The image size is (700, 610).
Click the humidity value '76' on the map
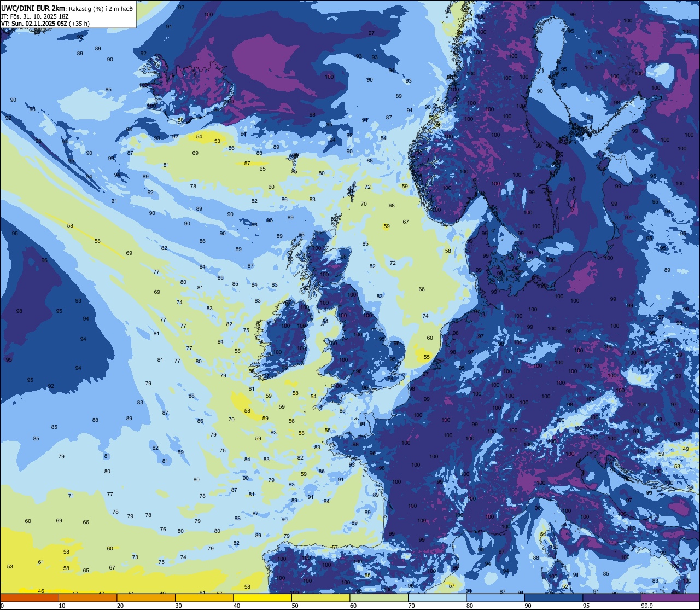[x=163, y=529]
